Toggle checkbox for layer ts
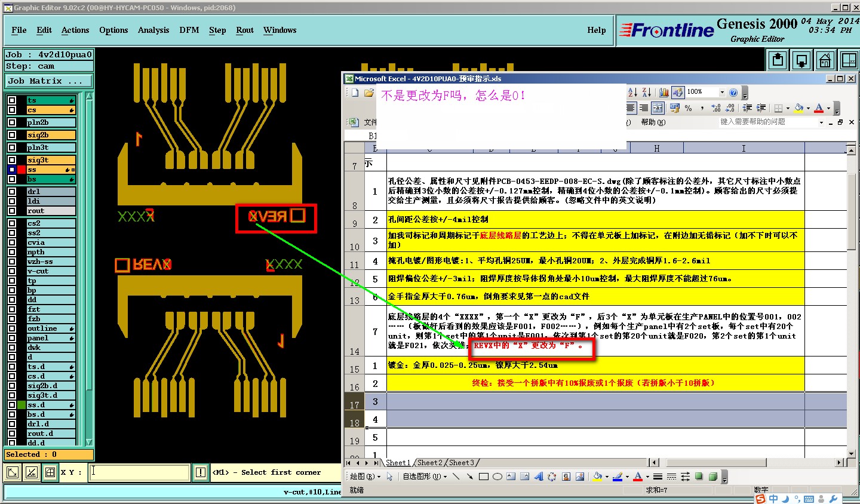860x504 pixels. tap(12, 100)
